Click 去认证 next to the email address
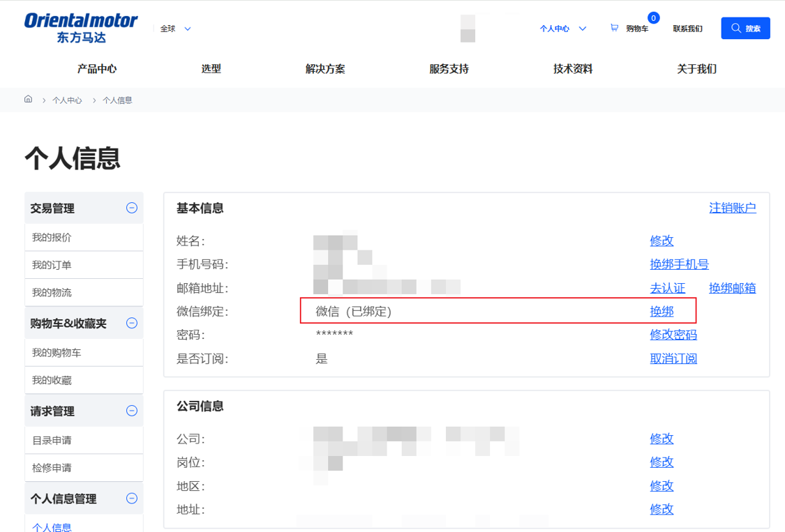This screenshot has height=532, width=785. [x=665, y=287]
